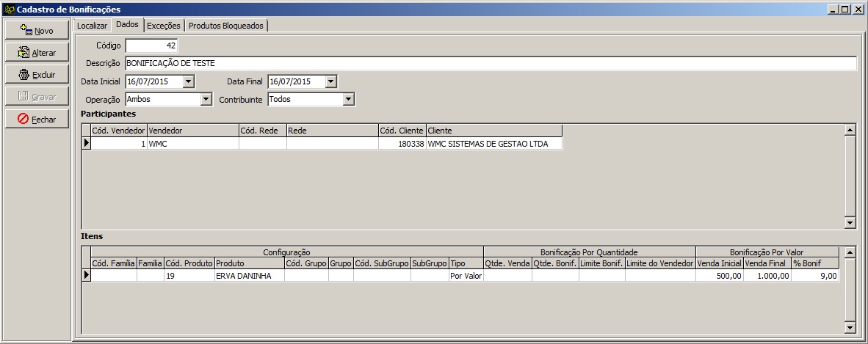Viewport: 868px width, 344px height.
Task: Click the Alterar edit icon button
Action: click(x=23, y=53)
